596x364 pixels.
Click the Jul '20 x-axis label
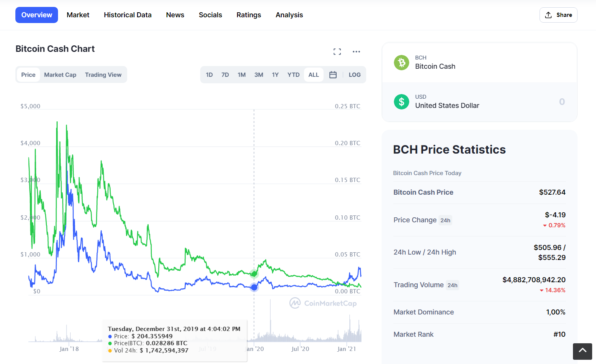300,349
